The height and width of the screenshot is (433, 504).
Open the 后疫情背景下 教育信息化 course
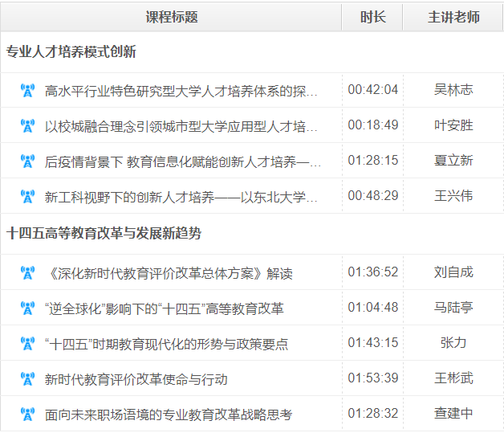[x=183, y=161]
